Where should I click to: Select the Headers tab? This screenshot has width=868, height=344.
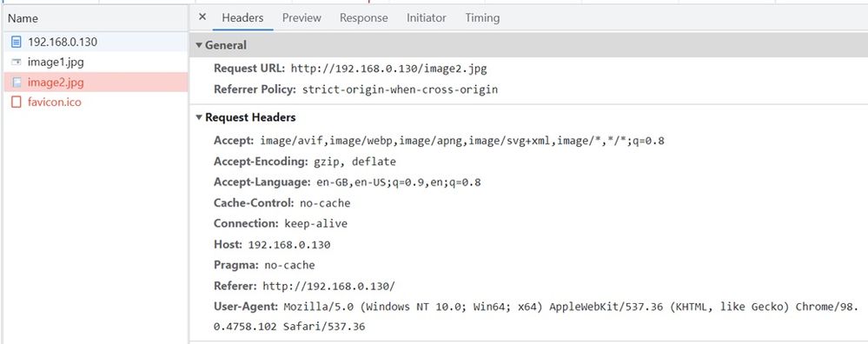[242, 17]
